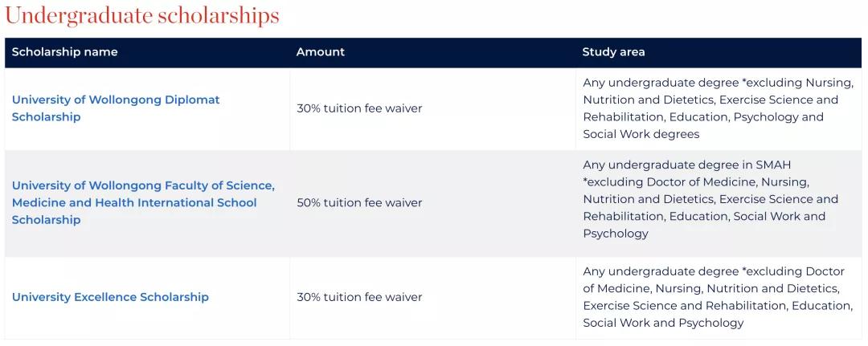
Task: Select the "50% tuition fee waiver" amount text
Action: tap(359, 203)
